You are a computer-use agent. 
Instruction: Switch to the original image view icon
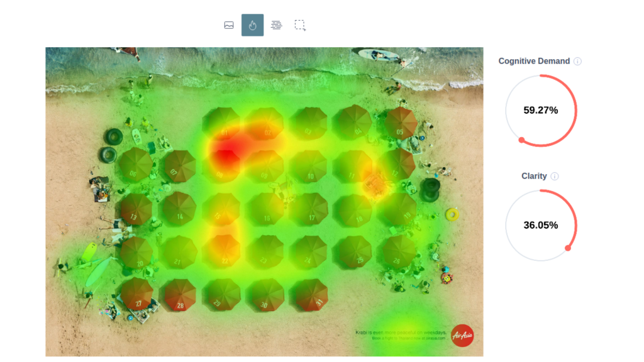229,25
